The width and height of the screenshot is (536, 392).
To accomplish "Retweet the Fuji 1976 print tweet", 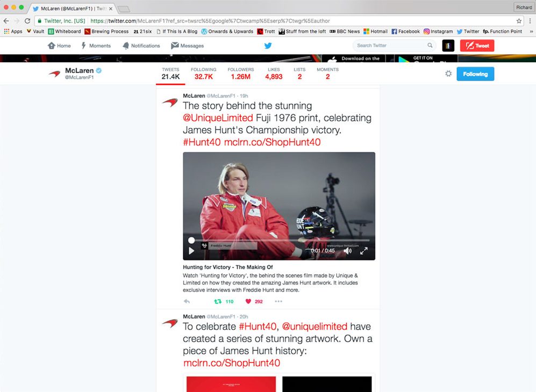I will [x=218, y=301].
